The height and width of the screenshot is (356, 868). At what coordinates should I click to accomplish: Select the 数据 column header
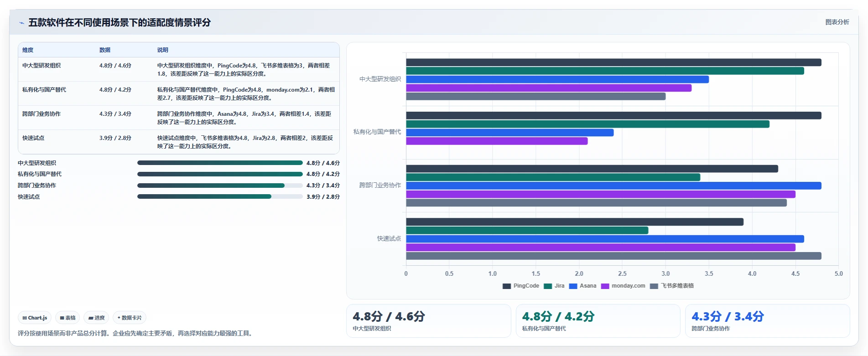(105, 50)
